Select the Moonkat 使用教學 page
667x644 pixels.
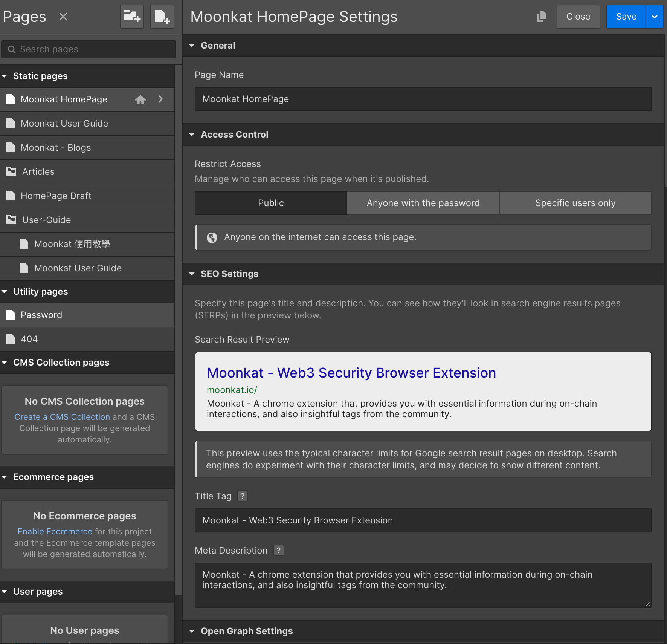tap(87, 244)
